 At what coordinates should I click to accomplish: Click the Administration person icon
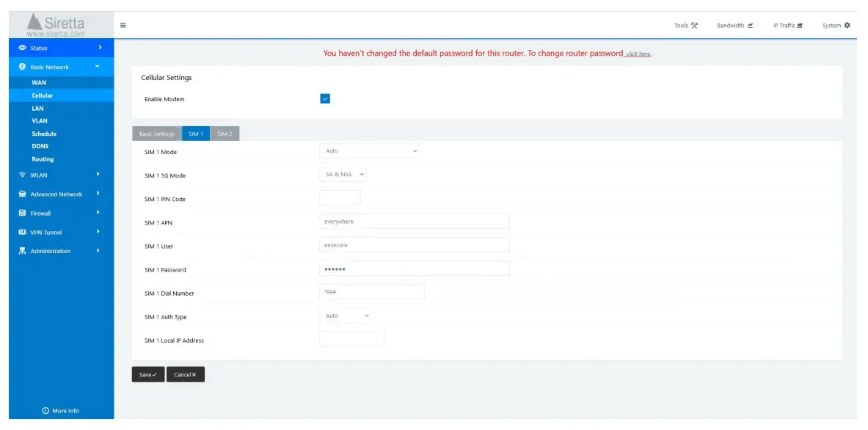pos(22,251)
